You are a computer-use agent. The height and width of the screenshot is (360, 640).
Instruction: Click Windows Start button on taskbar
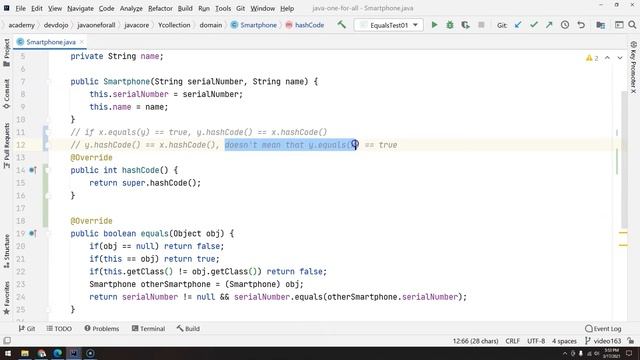8,353
